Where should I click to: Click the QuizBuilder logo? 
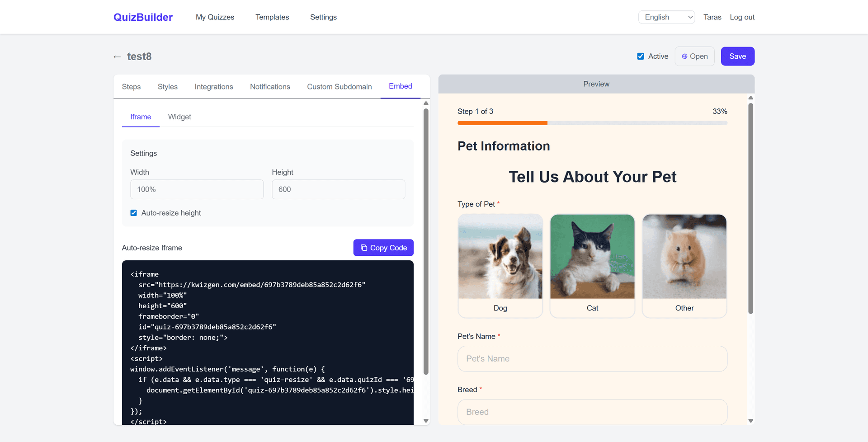point(142,17)
